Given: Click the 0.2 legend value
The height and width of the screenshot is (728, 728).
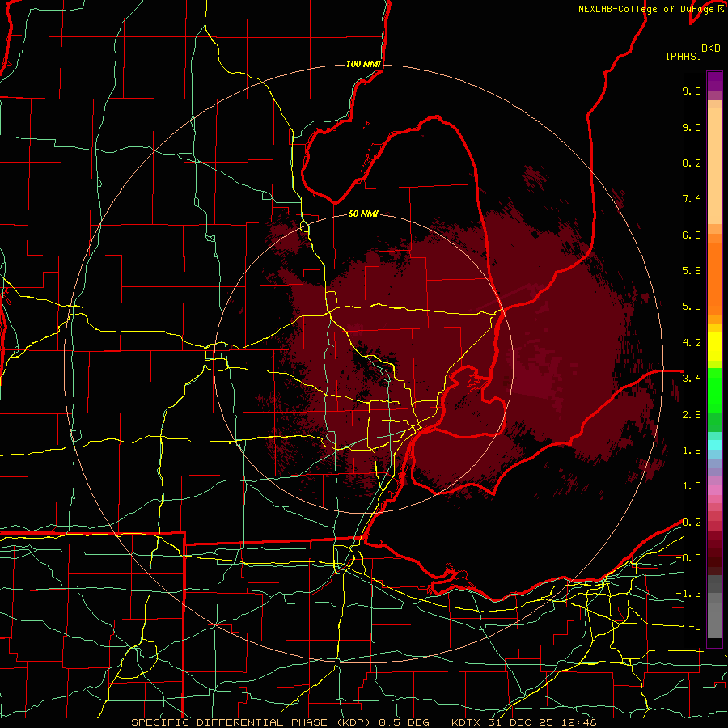Looking at the screenshot, I should 692,523.
